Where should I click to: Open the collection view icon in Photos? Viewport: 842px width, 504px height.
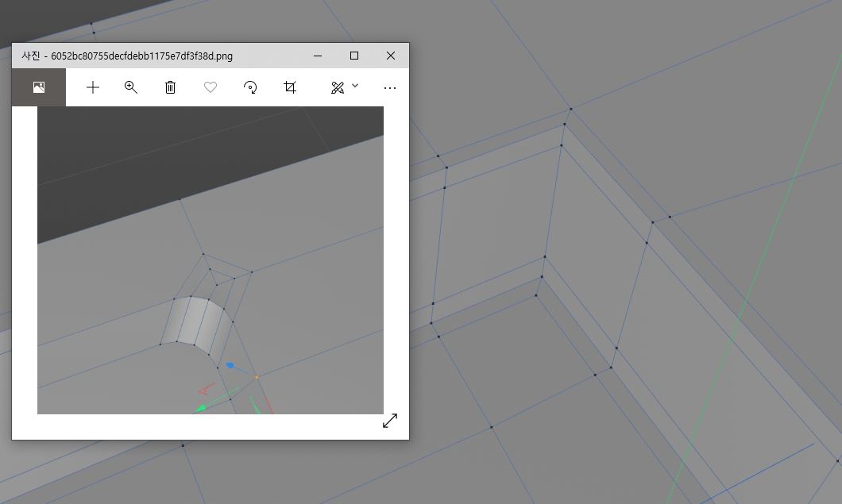click(x=39, y=87)
